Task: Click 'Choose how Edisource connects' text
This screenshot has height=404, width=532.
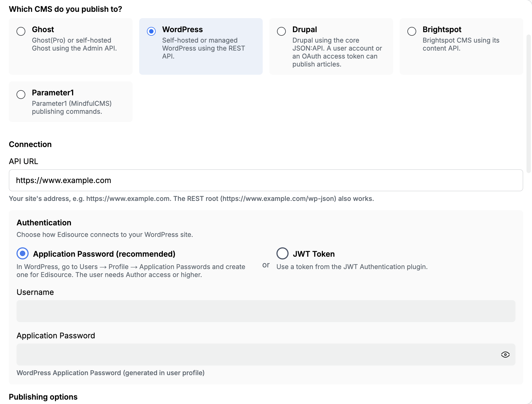Action: (105, 234)
